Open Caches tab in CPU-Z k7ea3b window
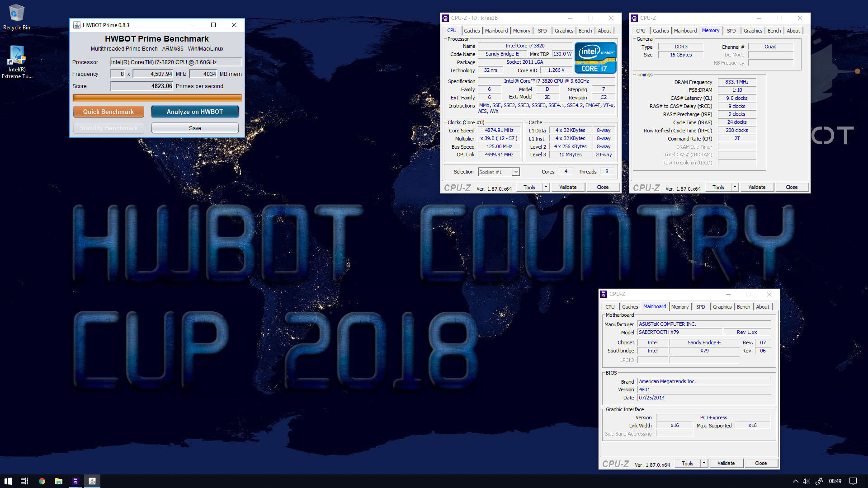The height and width of the screenshot is (488, 868). coord(472,31)
